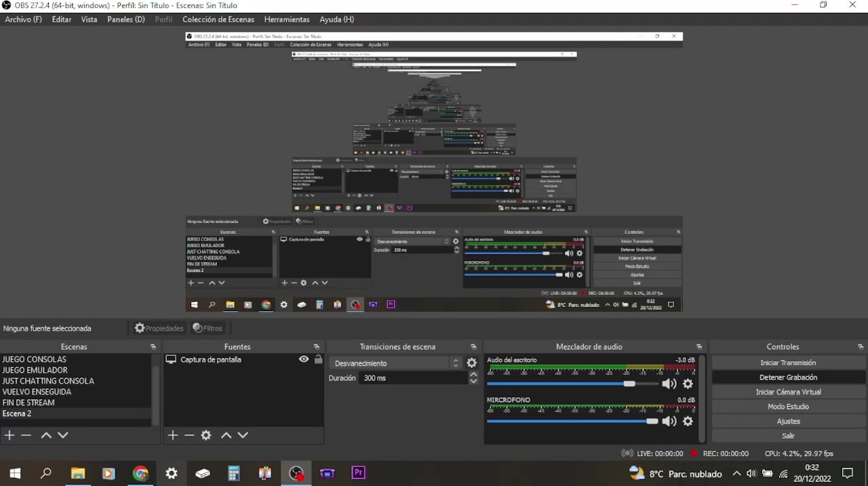Hide the Captura de pantalla source

[304, 359]
